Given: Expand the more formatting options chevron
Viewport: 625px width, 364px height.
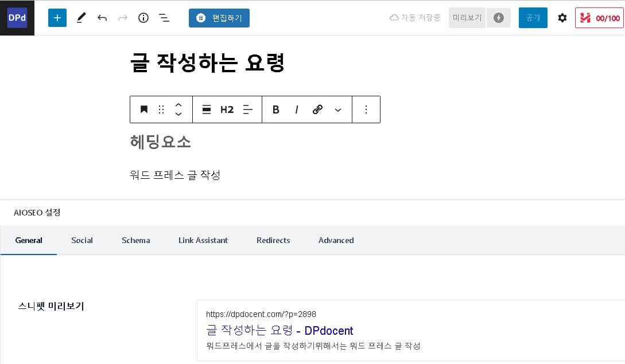Looking at the screenshot, I should click(338, 109).
